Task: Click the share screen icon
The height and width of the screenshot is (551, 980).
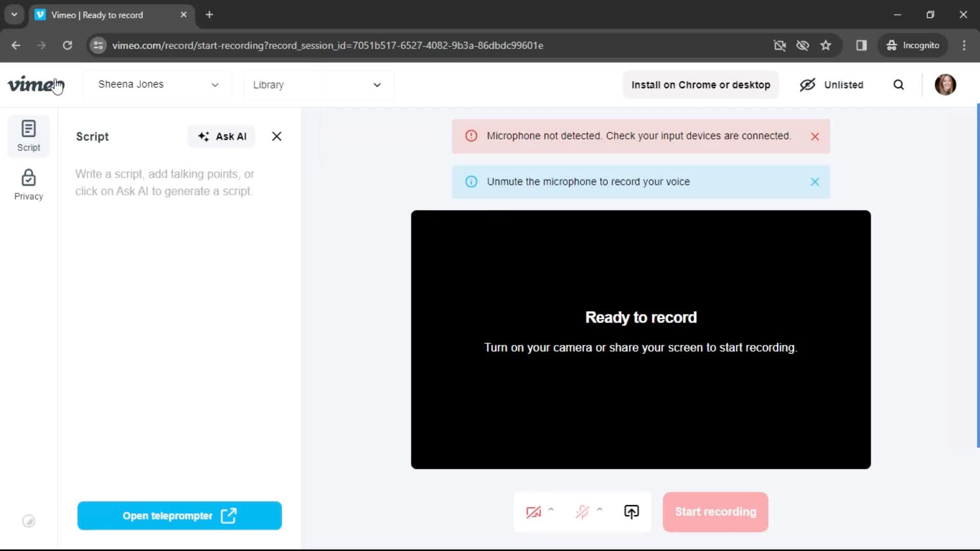Action: (x=631, y=512)
